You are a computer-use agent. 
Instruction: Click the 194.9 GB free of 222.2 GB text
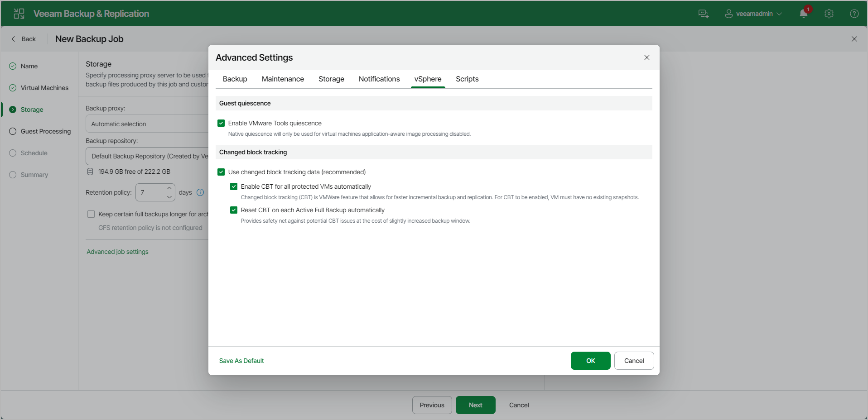pos(134,172)
